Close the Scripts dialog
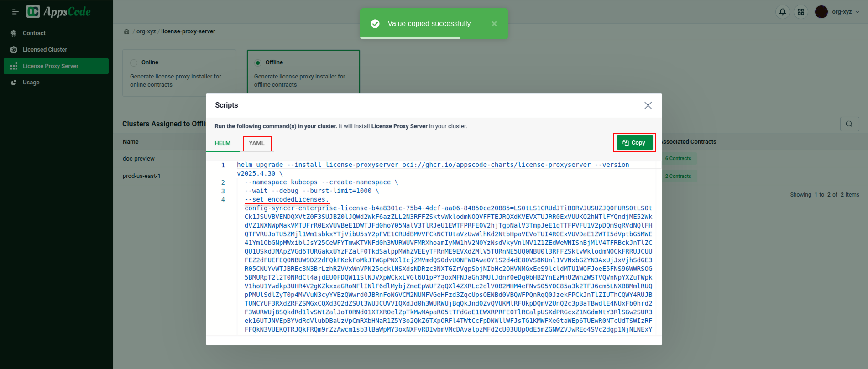Screen dimensions: 868x369 point(648,105)
